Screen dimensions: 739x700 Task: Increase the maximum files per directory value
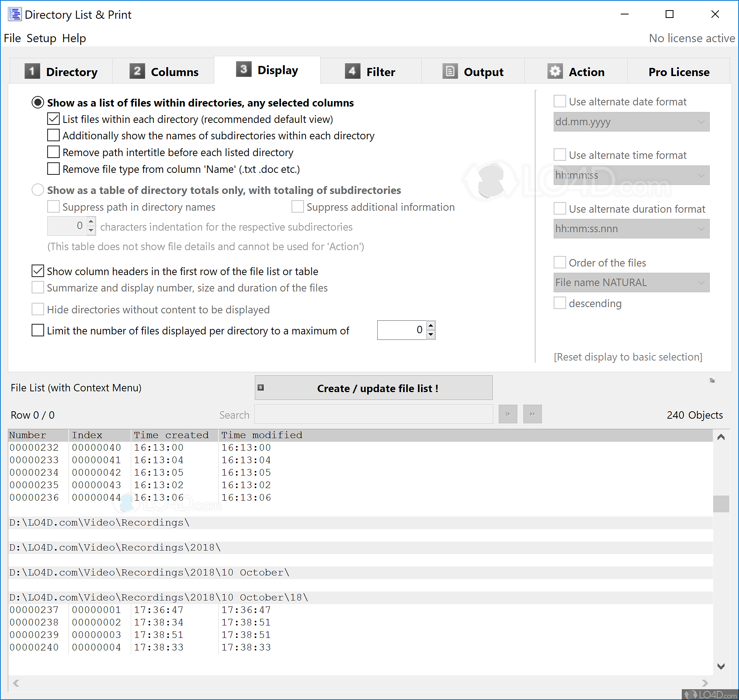coord(431,325)
